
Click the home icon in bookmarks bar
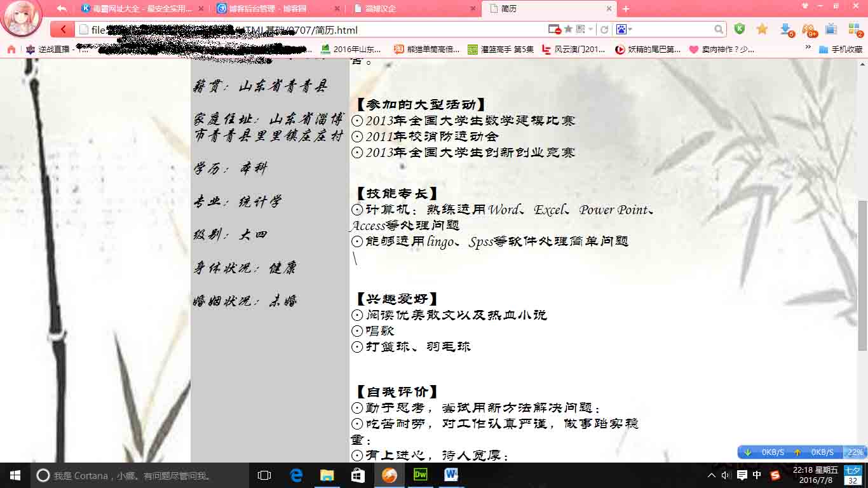11,49
